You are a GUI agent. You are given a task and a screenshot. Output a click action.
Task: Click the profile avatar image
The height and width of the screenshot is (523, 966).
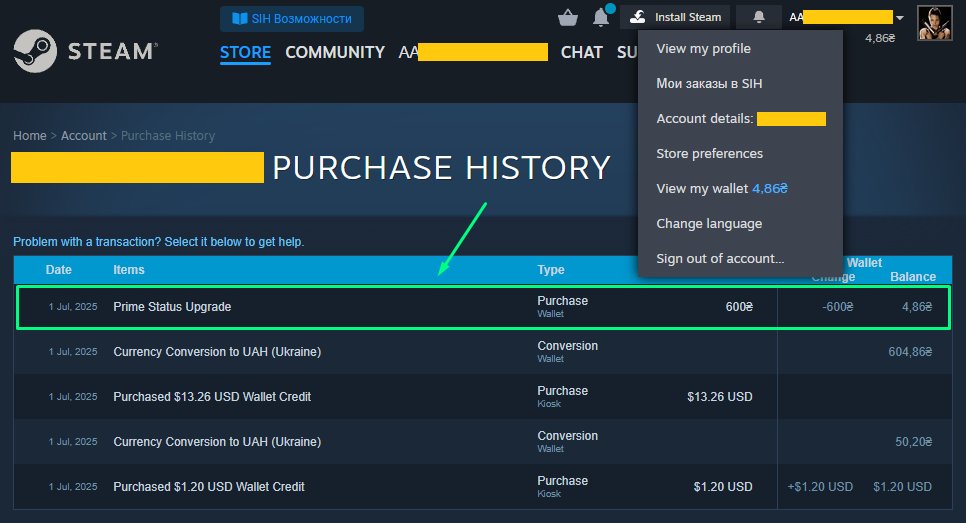[x=935, y=23]
